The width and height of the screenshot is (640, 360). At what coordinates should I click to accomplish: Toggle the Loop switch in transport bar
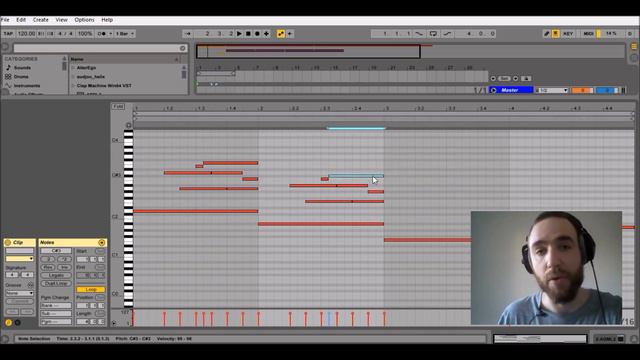pyautogui.click(x=433, y=34)
